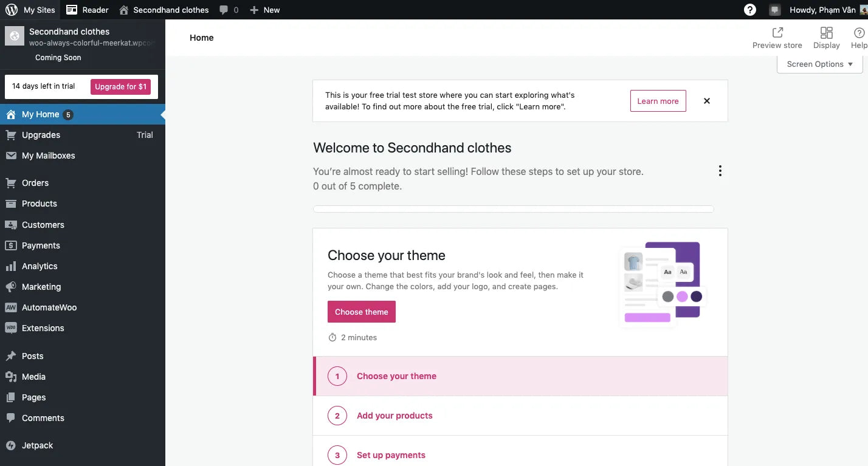The height and width of the screenshot is (466, 868).
Task: Click the Pages icon in sidebar
Action: pyautogui.click(x=11, y=397)
